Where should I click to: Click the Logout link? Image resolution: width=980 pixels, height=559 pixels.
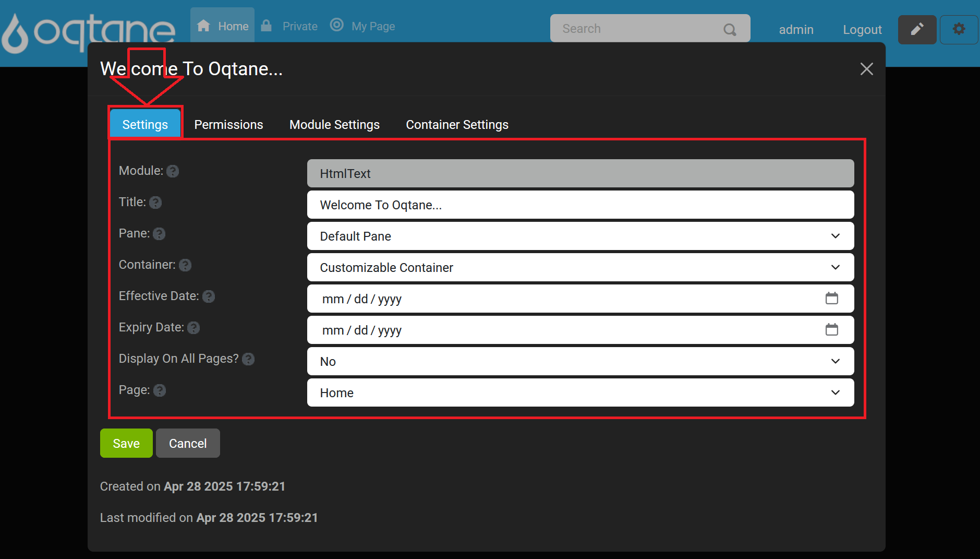862,30
